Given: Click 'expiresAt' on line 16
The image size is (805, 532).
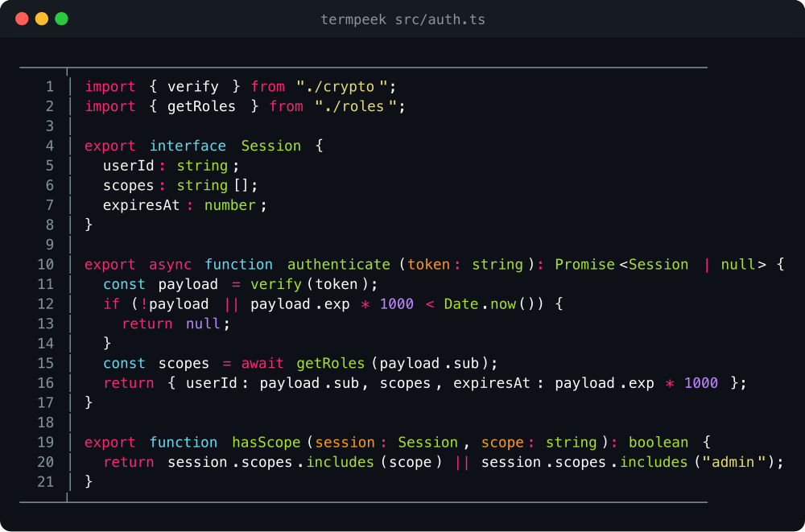Looking at the screenshot, I should click(x=491, y=383).
